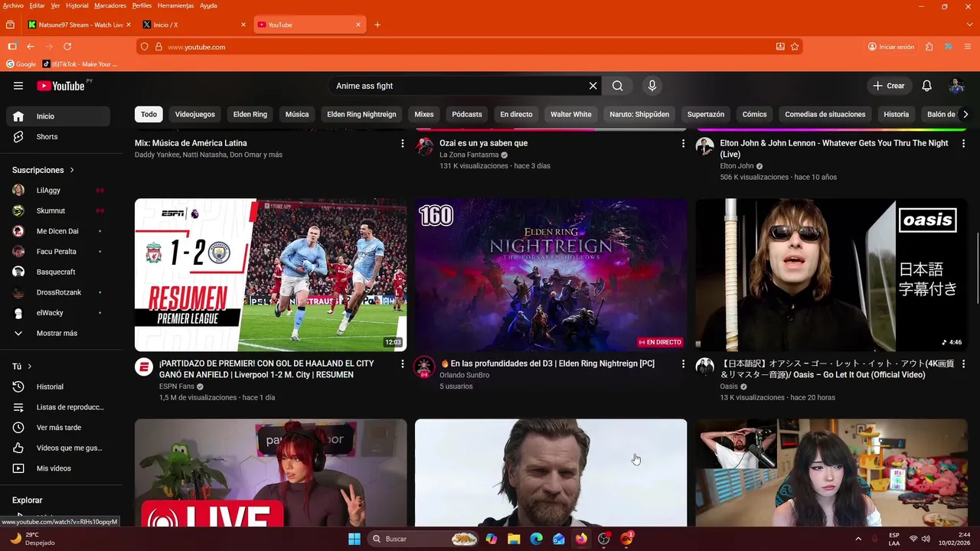The height and width of the screenshot is (551, 980).
Task: Select the Walter White filter chip
Action: click(x=571, y=114)
